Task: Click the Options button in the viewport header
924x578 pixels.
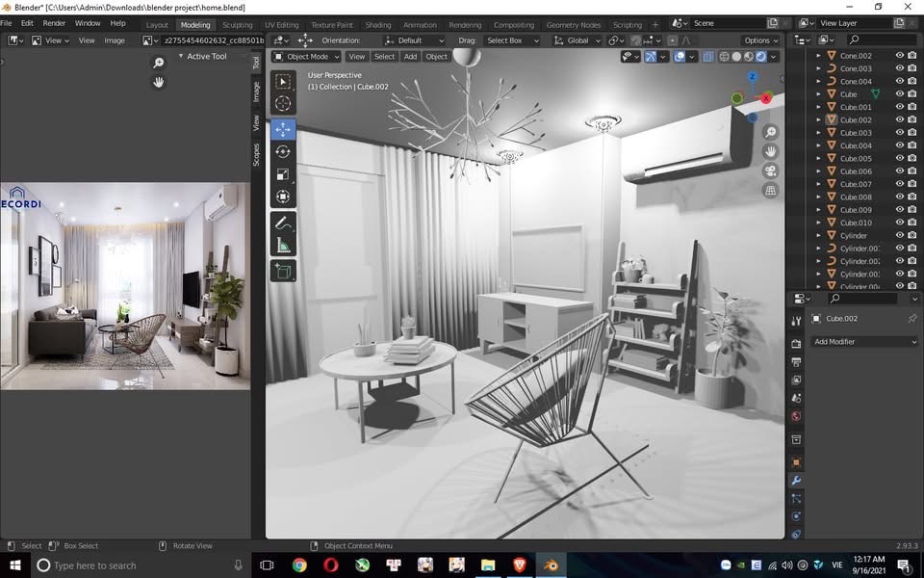Action: pos(760,40)
